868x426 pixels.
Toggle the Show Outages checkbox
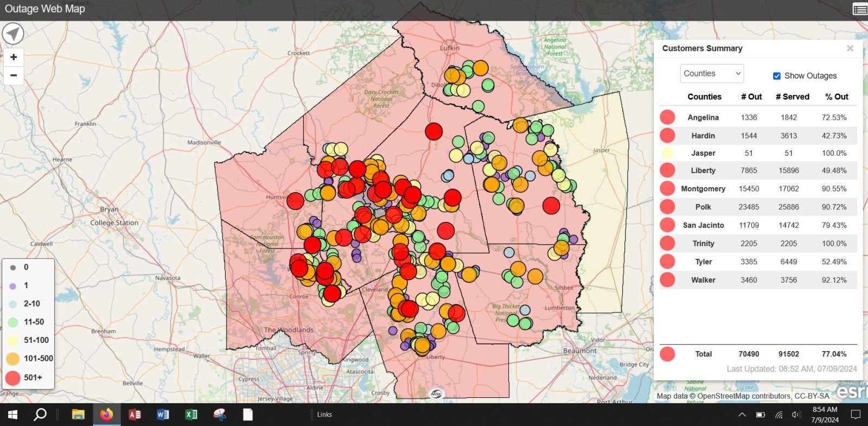[777, 76]
